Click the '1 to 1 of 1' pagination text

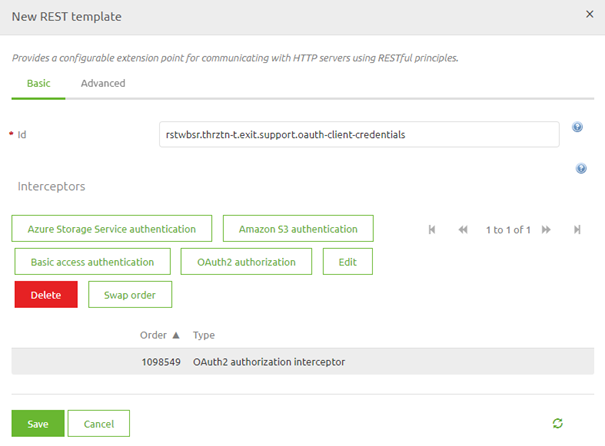(508, 230)
